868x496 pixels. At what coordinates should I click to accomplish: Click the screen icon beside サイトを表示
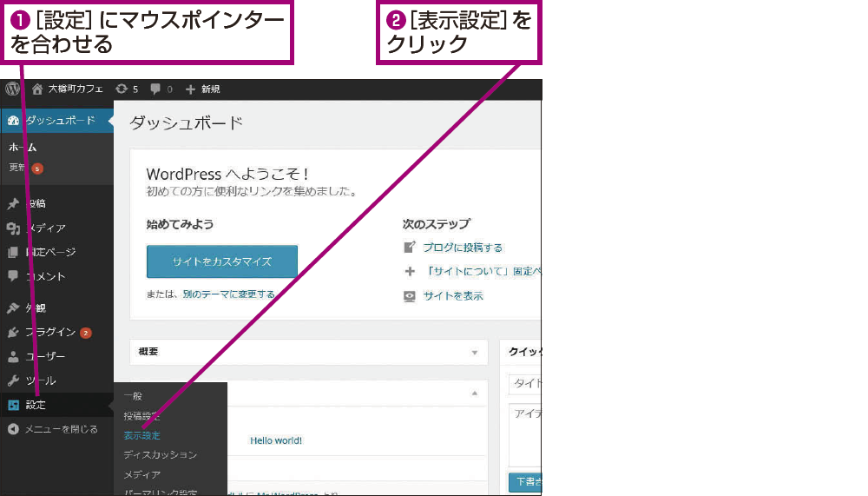[x=410, y=296]
